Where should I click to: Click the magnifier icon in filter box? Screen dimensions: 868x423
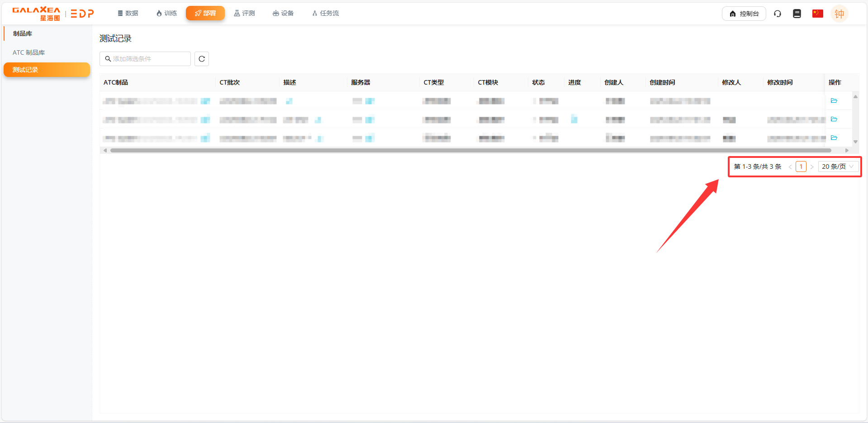(x=108, y=59)
